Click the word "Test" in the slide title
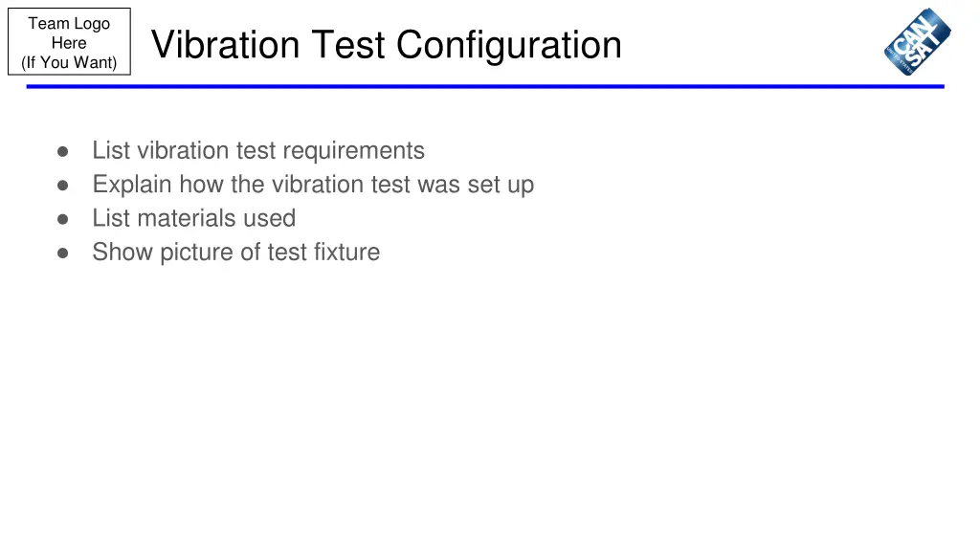Screen dimensions: 980x551 click(x=348, y=45)
